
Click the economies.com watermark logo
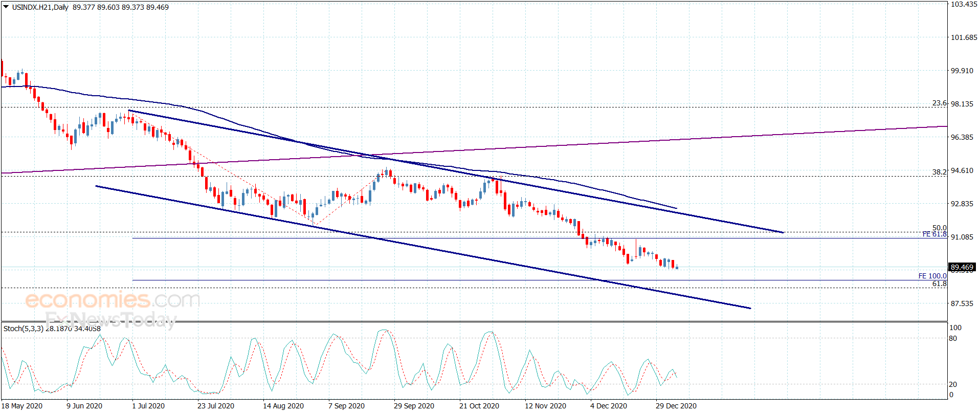click(113, 299)
